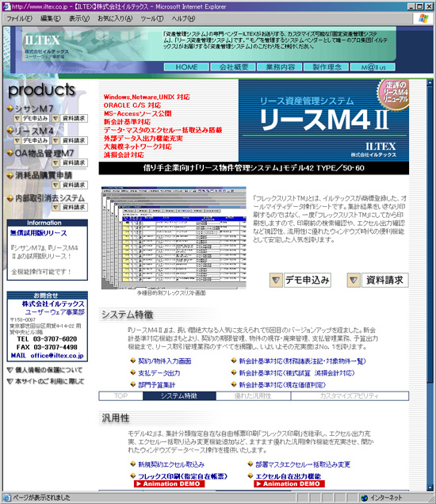The width and height of the screenshot is (436, 504).
Task: Open the ファイル menu
Action: pyautogui.click(x=19, y=19)
